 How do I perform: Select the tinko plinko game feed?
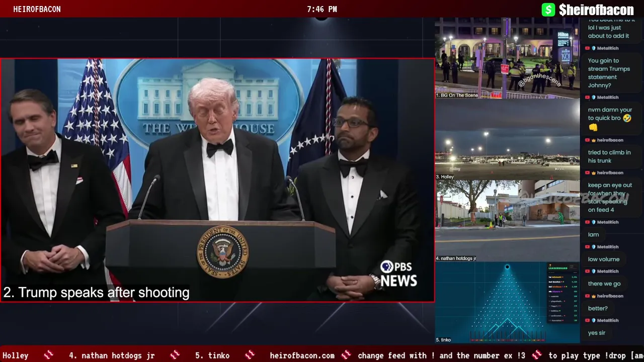tap(507, 302)
